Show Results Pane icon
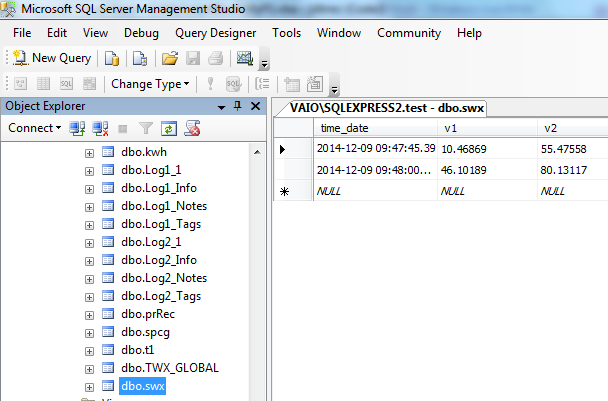The image size is (608, 401). click(89, 84)
